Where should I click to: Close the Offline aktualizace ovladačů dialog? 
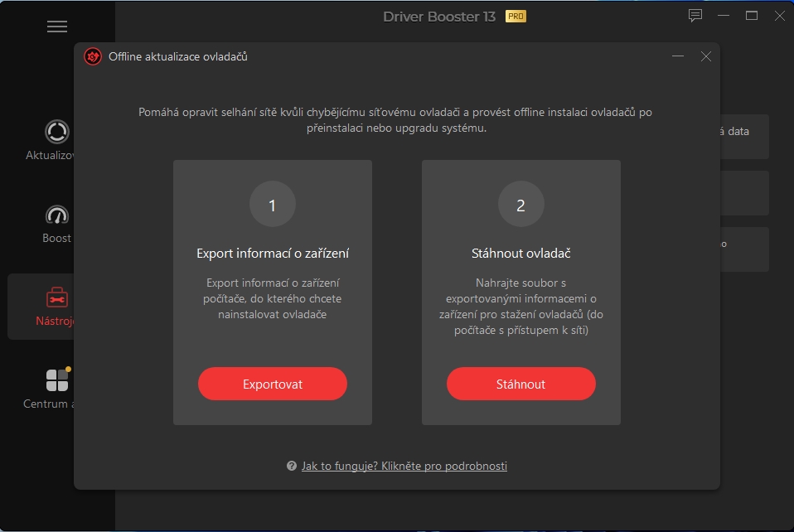coord(705,56)
